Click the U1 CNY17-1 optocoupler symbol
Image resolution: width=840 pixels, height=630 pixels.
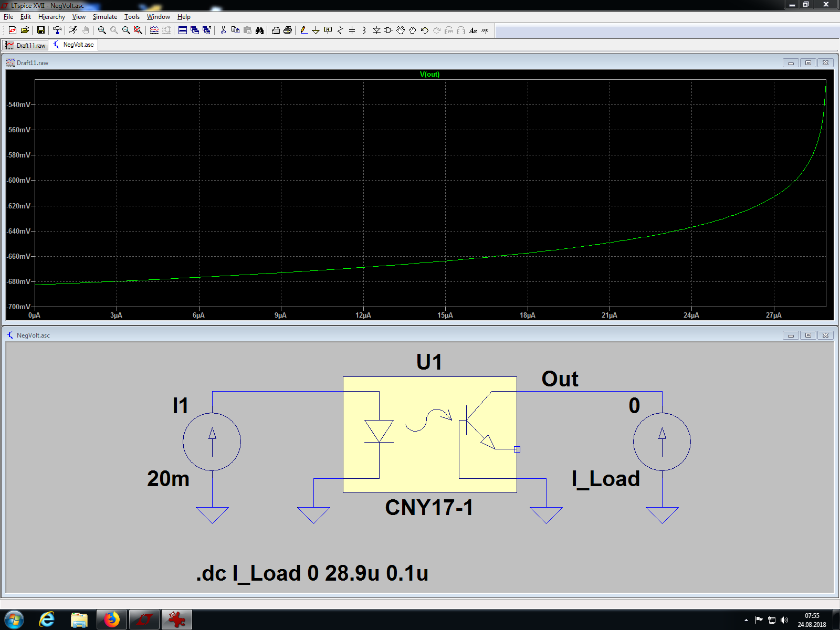point(429,435)
